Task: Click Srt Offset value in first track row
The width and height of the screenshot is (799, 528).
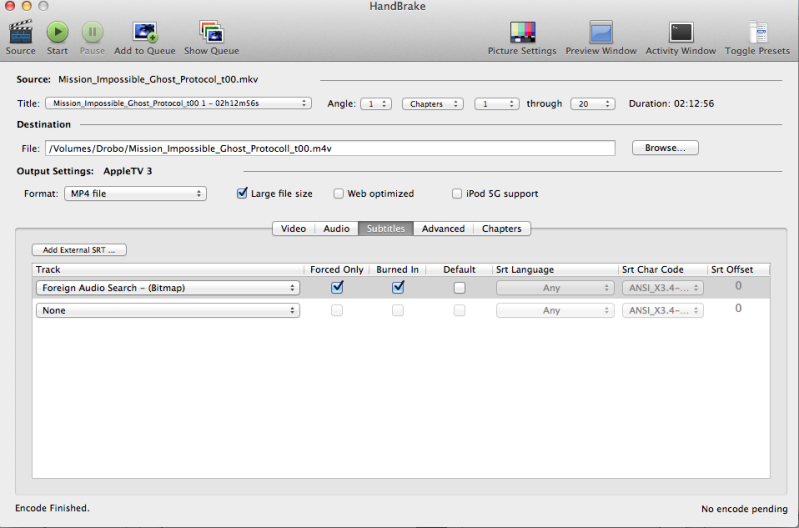Action: pos(738,286)
